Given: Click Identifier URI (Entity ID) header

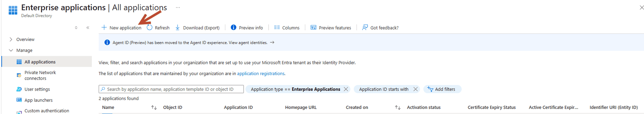Looking at the screenshot, I should click(614, 107).
